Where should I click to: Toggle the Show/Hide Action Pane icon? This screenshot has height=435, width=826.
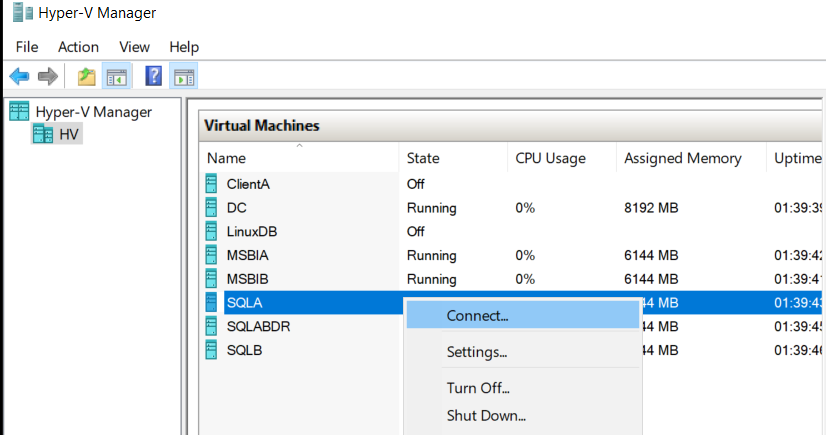pyautogui.click(x=184, y=77)
